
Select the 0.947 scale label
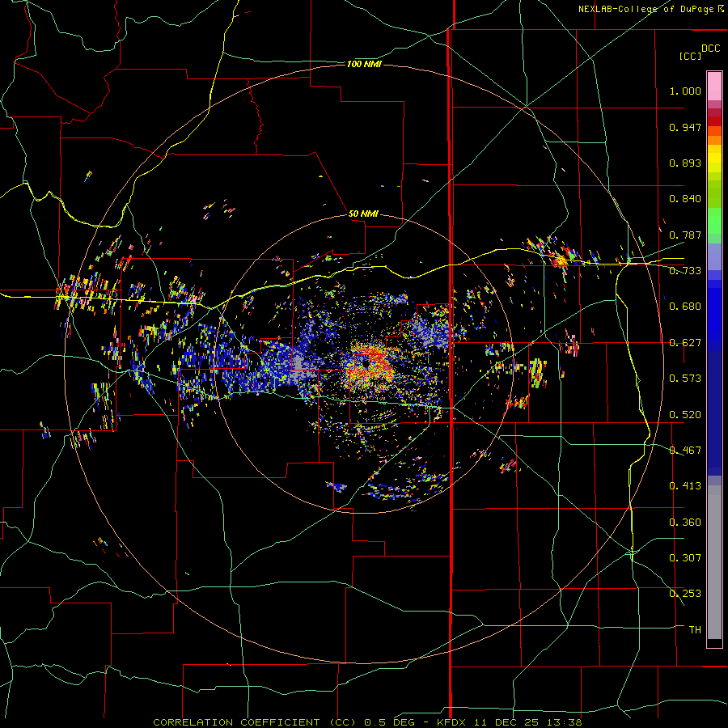pos(685,127)
